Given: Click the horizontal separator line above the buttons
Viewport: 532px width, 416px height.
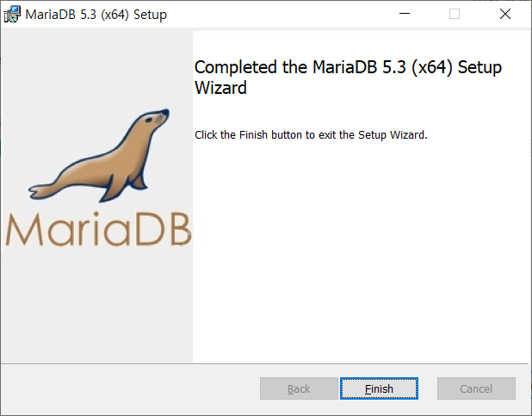Looking at the screenshot, I should coord(264,363).
